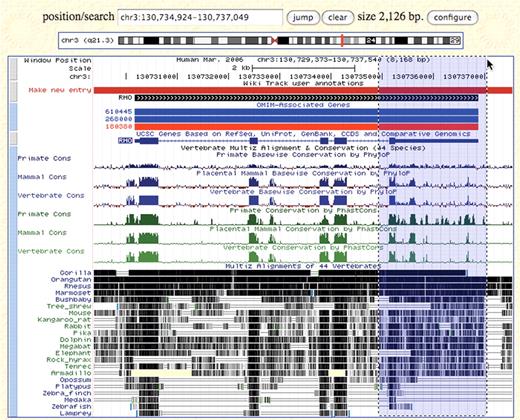
Task: Open OMIM entry 610445
Action: [119, 112]
